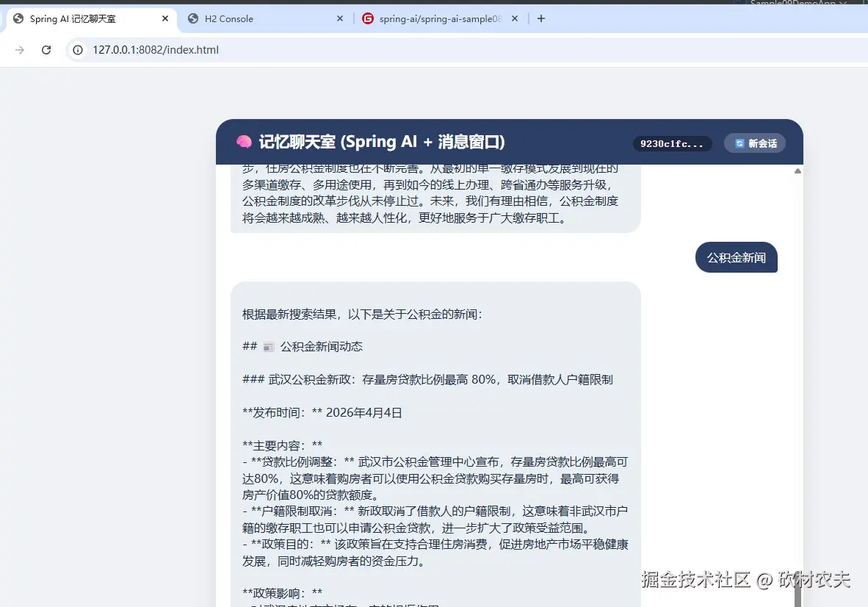Click the chat title 记忆聊天室 (Spring AI + 消息窗口)
The height and width of the screenshot is (607, 868).
click(382, 143)
